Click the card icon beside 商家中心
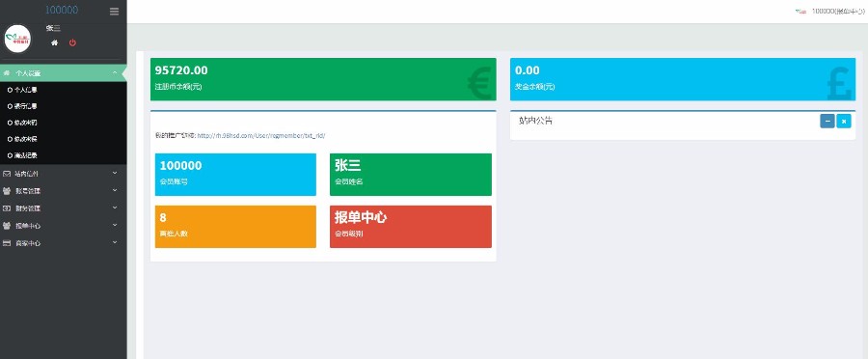 click(x=7, y=243)
